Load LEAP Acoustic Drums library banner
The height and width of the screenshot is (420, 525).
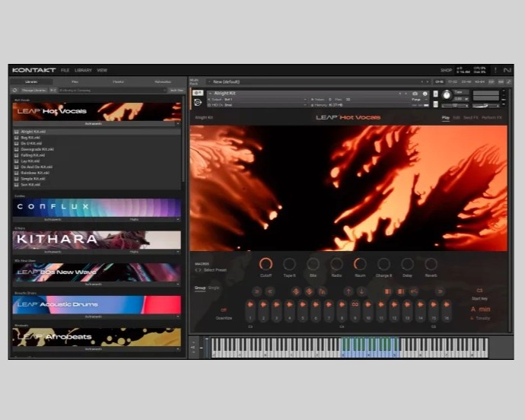[97, 304]
